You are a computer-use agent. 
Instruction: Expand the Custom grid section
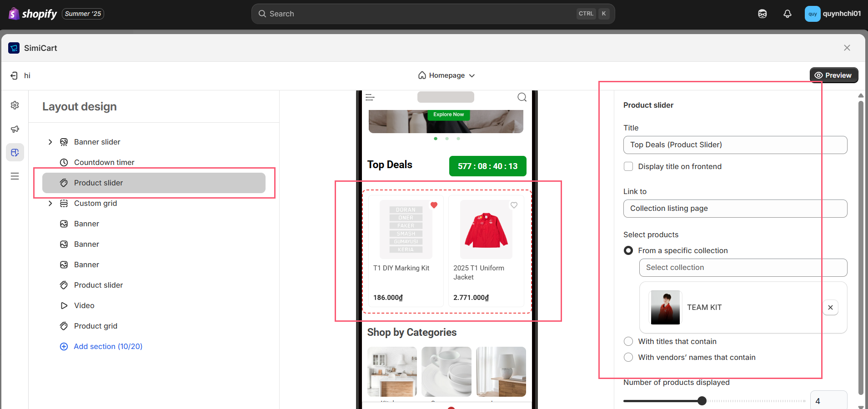[x=50, y=203]
